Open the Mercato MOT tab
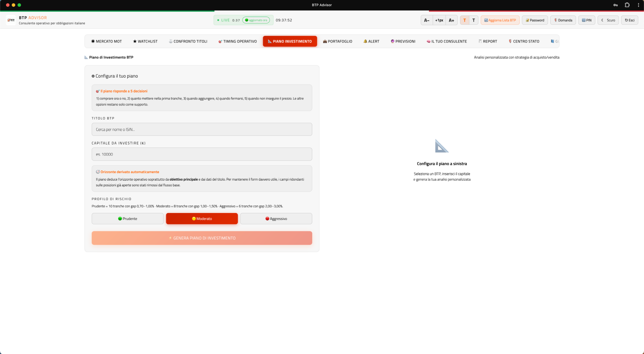 pos(106,41)
